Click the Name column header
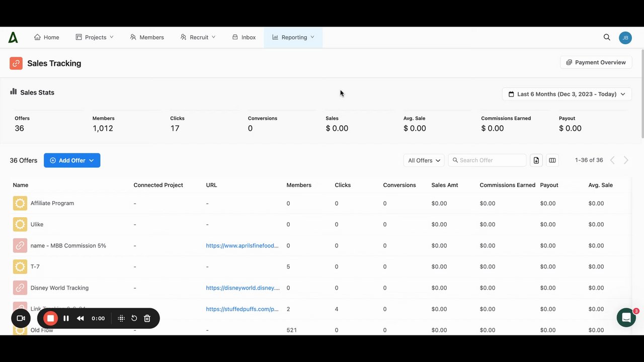644x362 pixels. click(21, 185)
